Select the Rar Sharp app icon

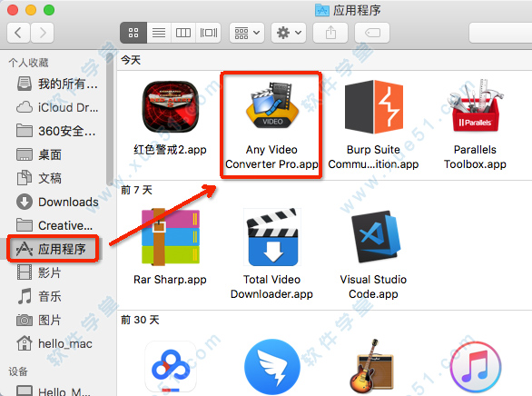(x=170, y=237)
